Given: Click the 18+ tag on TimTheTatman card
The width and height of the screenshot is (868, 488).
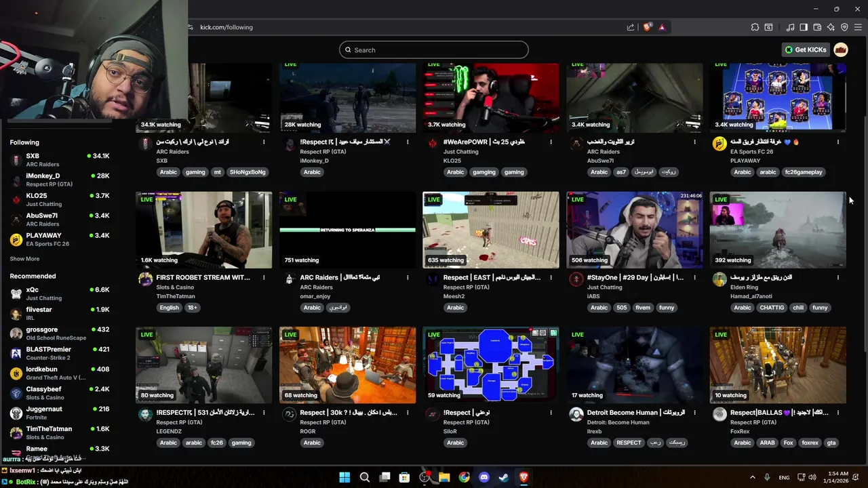Looking at the screenshot, I should pyautogui.click(x=193, y=308).
